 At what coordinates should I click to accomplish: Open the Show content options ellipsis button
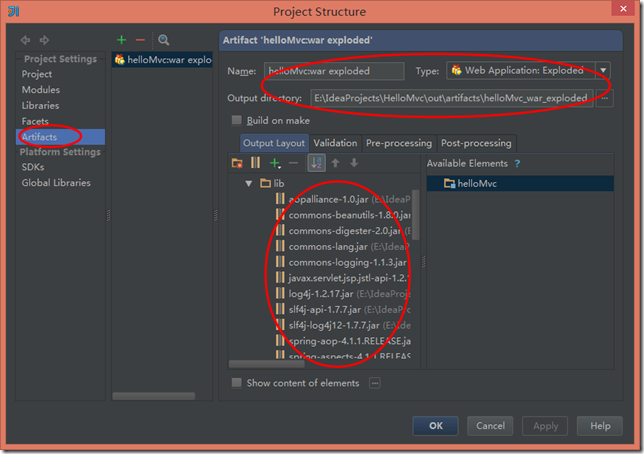click(375, 383)
